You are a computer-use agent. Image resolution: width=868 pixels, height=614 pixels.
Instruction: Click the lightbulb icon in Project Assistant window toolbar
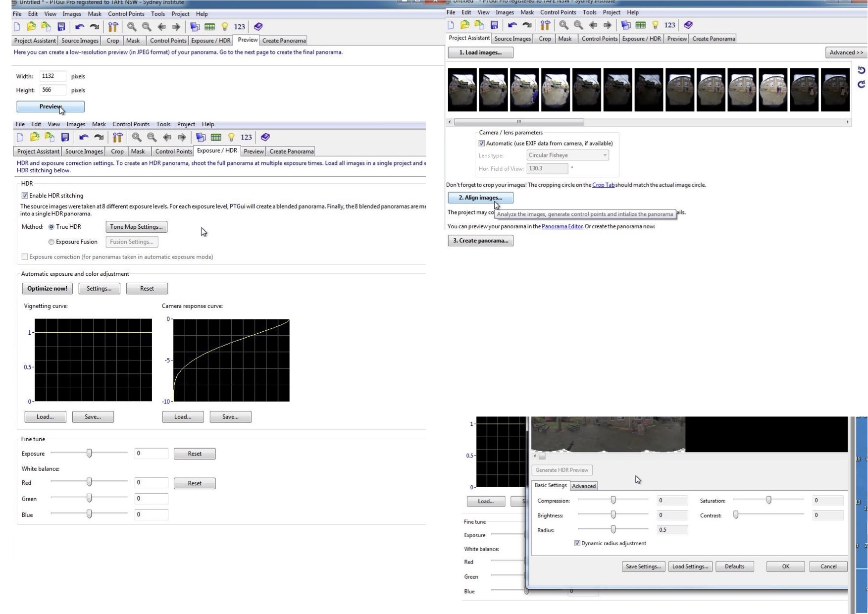(655, 25)
